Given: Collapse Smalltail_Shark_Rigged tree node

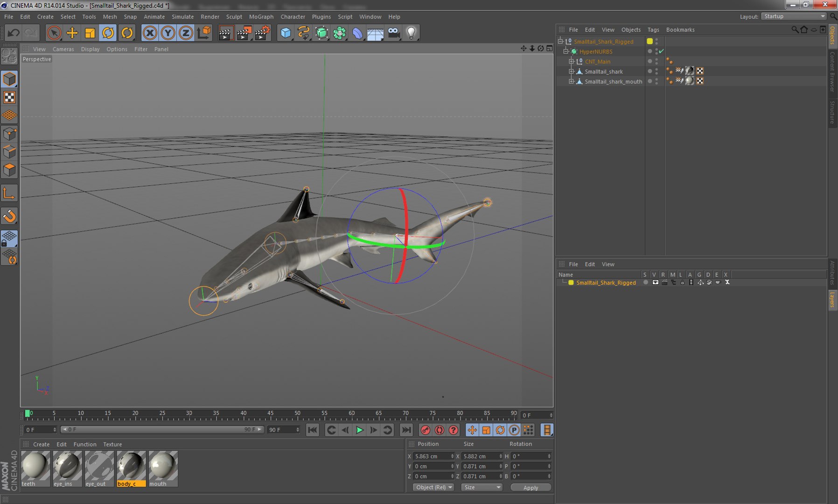Looking at the screenshot, I should pyautogui.click(x=560, y=41).
